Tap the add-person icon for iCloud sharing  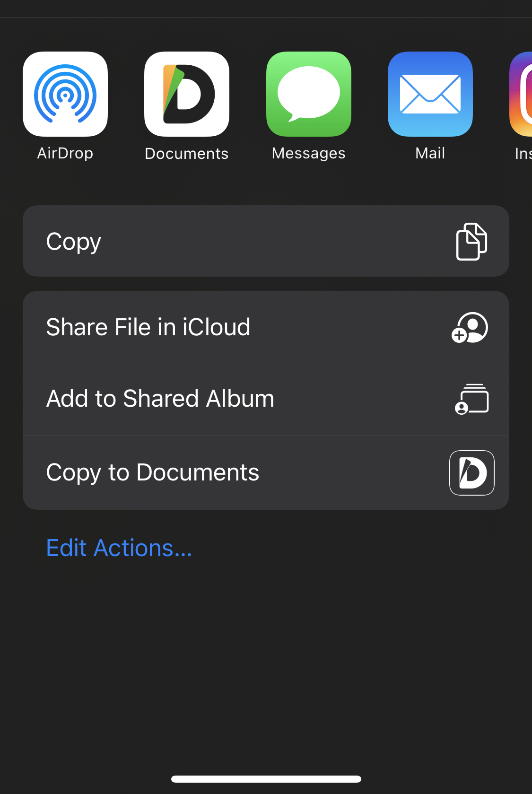(470, 327)
